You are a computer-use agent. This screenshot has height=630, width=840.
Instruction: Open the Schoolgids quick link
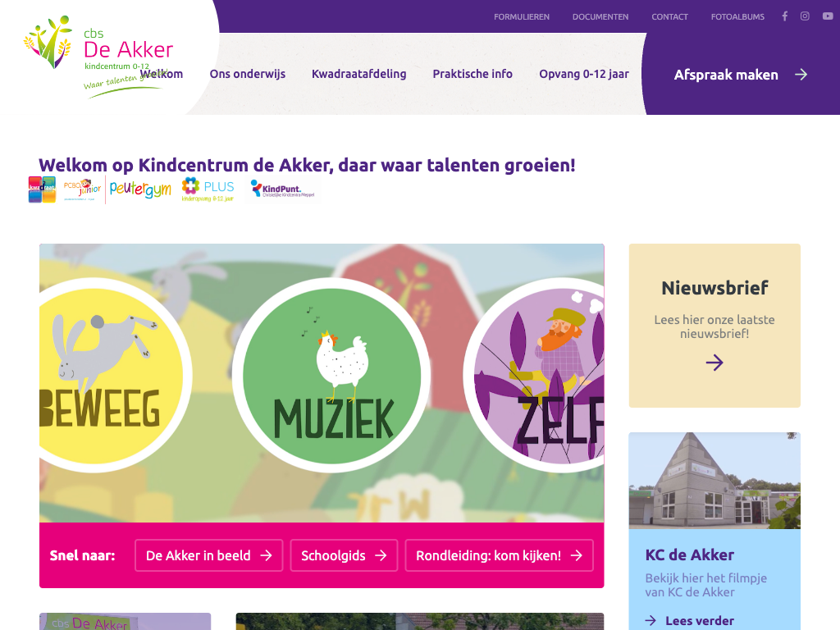point(344,555)
